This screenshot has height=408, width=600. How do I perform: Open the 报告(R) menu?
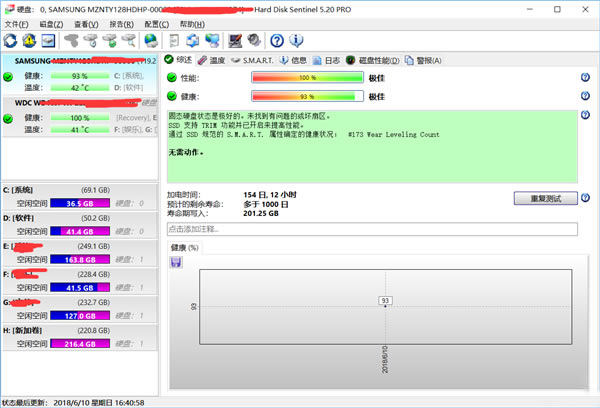click(x=122, y=23)
